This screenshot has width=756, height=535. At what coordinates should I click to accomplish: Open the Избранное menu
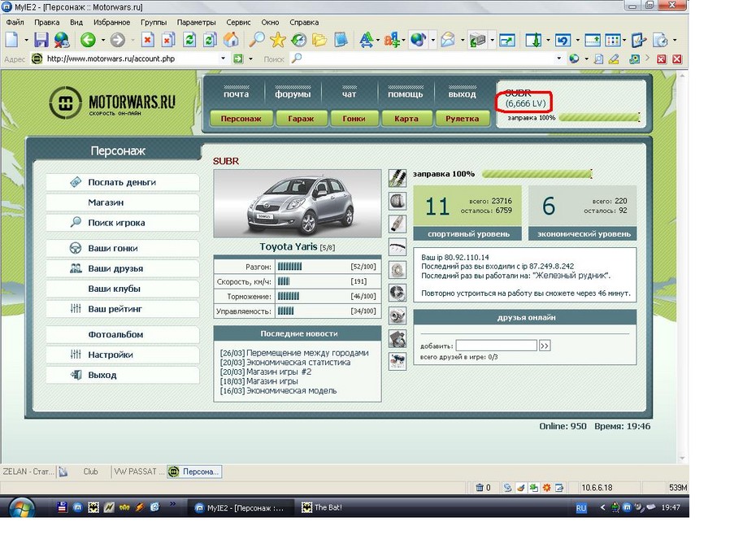click(x=112, y=22)
